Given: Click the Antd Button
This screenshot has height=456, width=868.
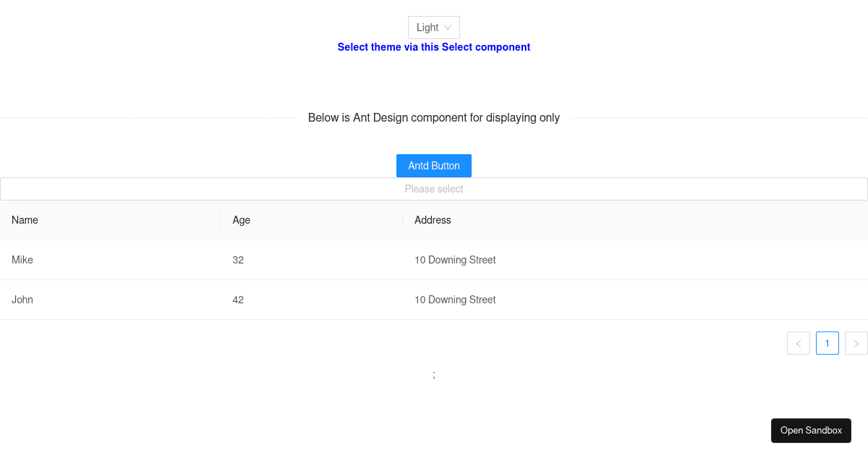Looking at the screenshot, I should click(x=434, y=166).
